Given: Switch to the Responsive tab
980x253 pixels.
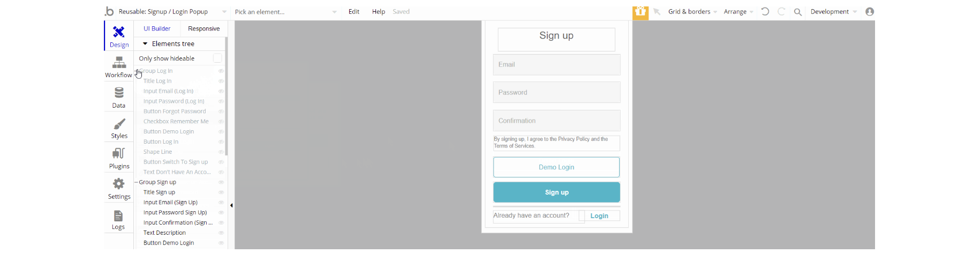Looking at the screenshot, I should pyautogui.click(x=203, y=29).
